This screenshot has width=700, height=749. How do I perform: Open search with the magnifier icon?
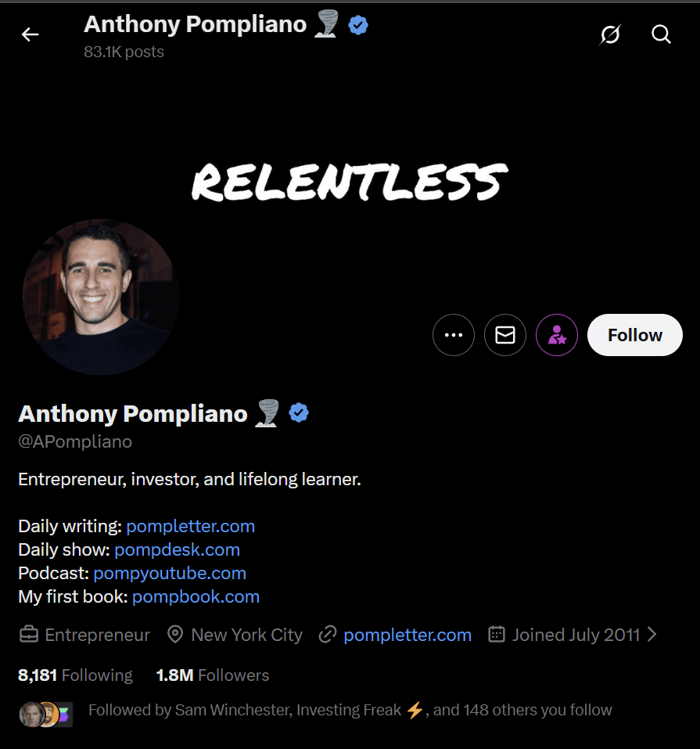point(661,34)
